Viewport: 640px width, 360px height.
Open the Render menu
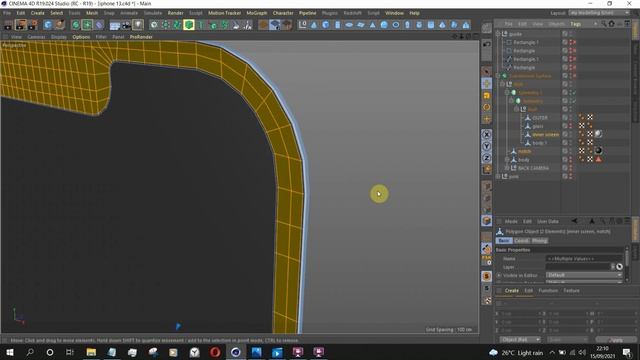(x=175, y=13)
